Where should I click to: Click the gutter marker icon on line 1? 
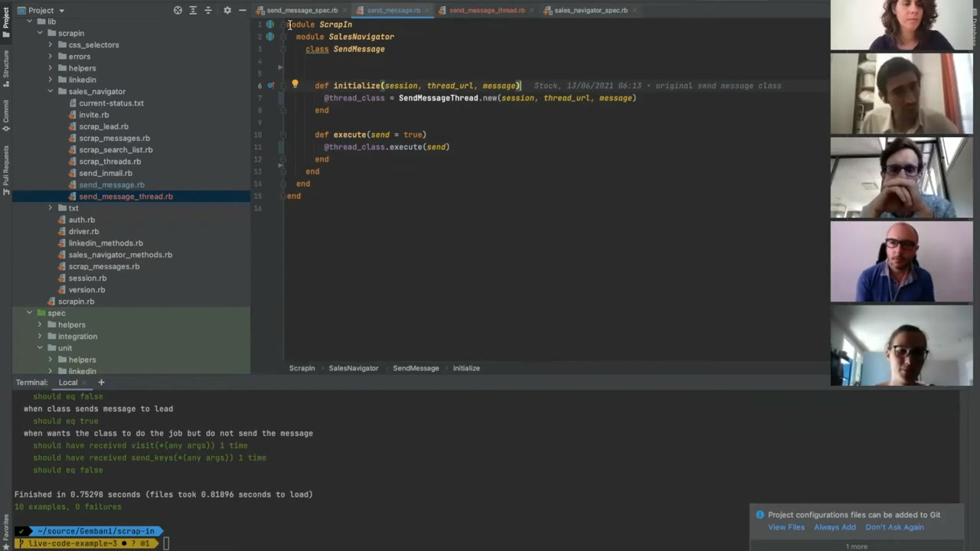[x=270, y=24]
